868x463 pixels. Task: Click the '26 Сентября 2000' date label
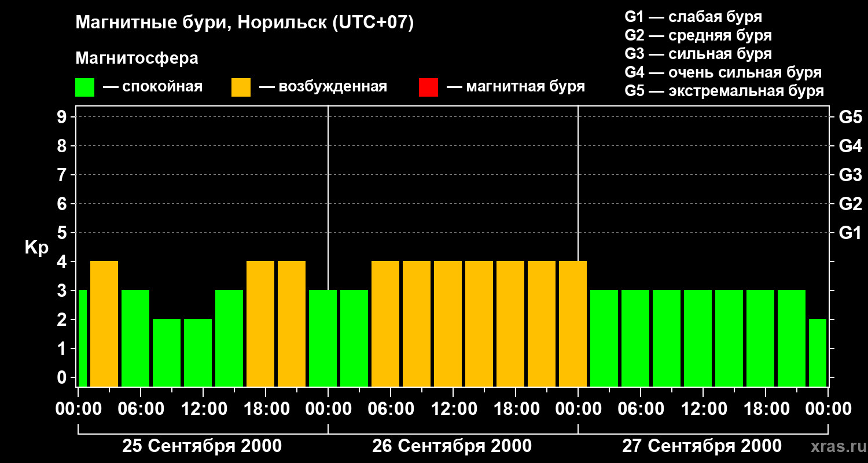tap(452, 446)
